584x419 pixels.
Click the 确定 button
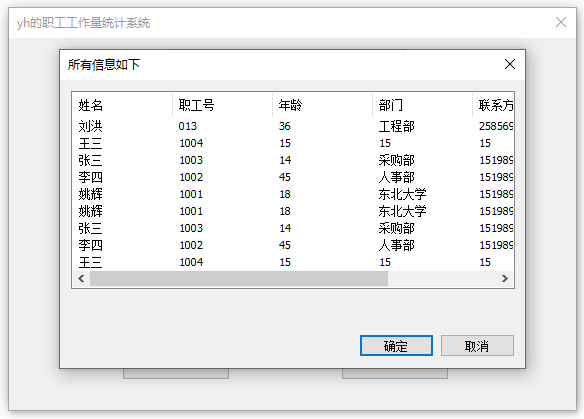(396, 346)
